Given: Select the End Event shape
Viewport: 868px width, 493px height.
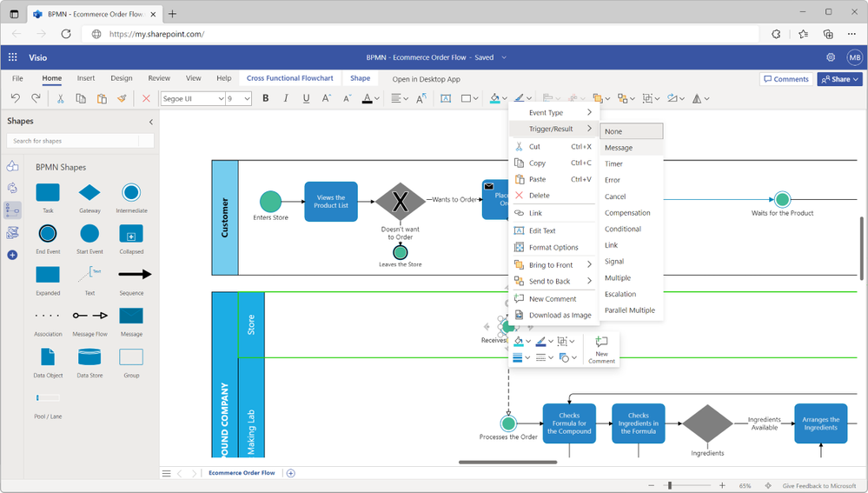Looking at the screenshot, I should (48, 234).
